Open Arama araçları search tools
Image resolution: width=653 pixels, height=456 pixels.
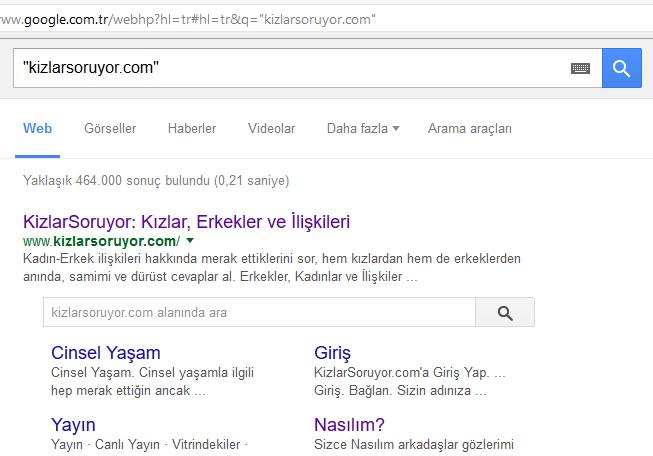[470, 128]
